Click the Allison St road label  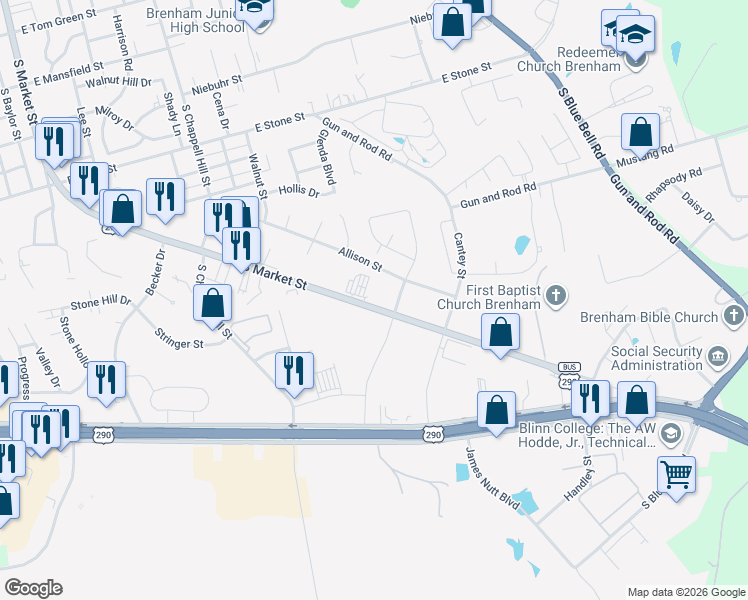tap(360, 259)
